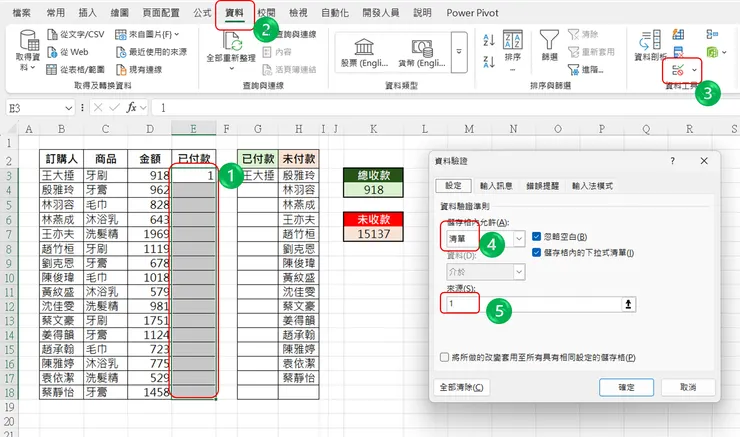The image size is (740, 437).
Task: Collapse dialog with 來源 range selector arrow
Action: (628, 304)
